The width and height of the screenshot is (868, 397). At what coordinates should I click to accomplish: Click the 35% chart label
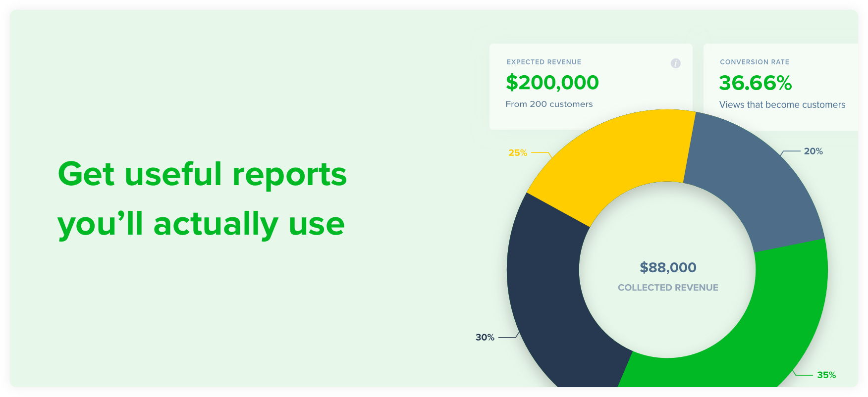tap(826, 375)
